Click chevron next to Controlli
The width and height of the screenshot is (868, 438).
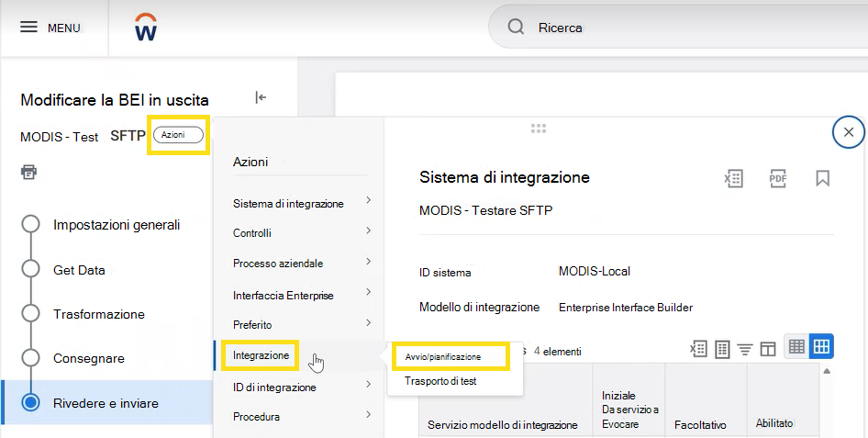click(369, 230)
